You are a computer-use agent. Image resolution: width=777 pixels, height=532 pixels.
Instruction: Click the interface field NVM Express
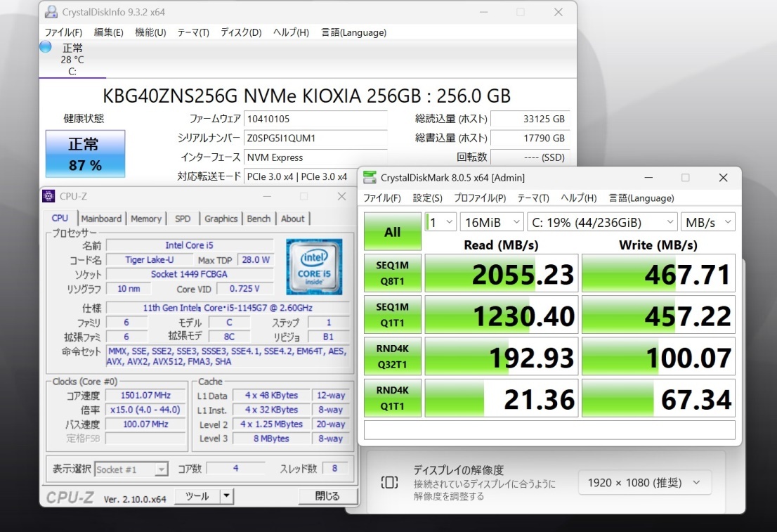point(315,157)
